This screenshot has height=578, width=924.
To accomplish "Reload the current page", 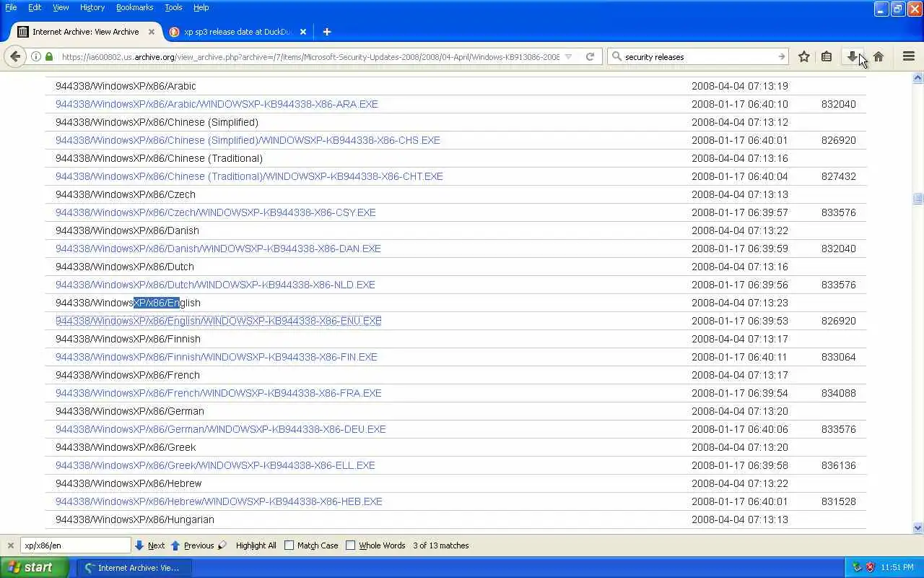I will pos(590,56).
